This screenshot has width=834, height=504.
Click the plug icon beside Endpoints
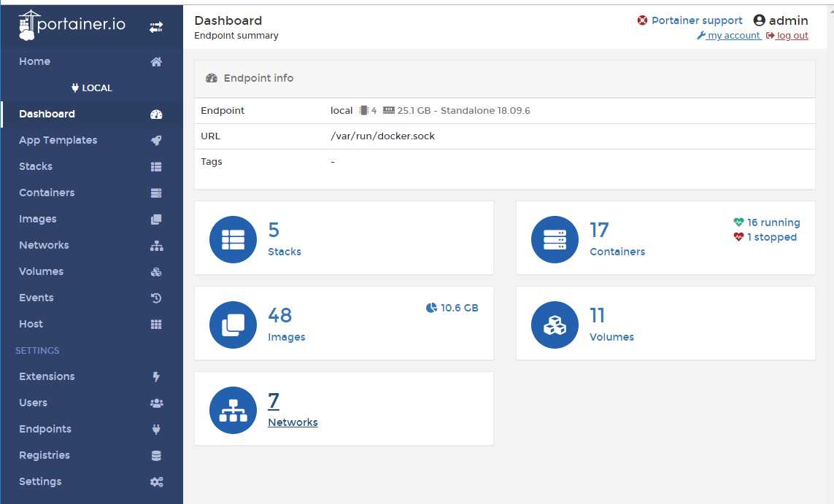coord(156,429)
